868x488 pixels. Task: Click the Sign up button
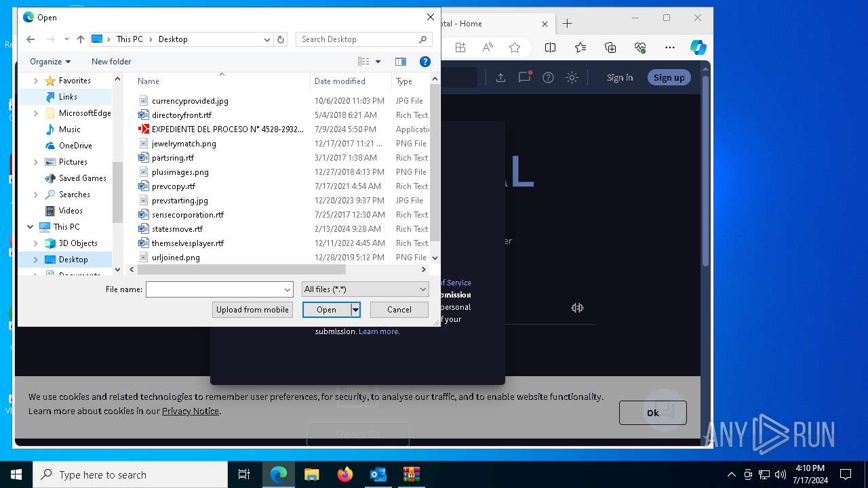[669, 77]
